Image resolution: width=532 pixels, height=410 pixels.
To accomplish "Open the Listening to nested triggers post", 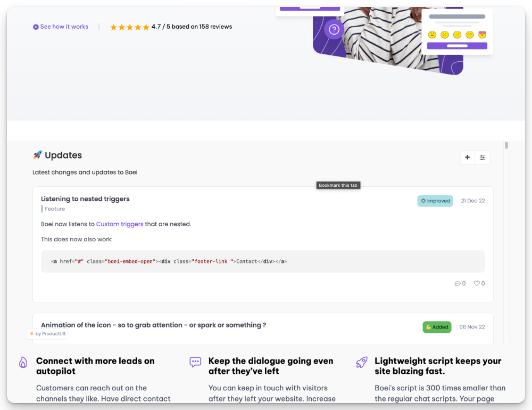I will [x=85, y=199].
